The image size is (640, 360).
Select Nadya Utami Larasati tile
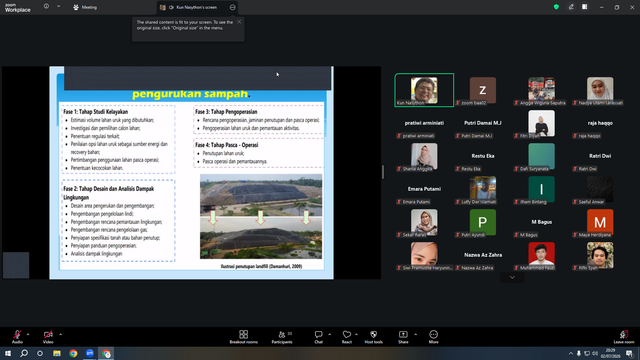(x=600, y=90)
